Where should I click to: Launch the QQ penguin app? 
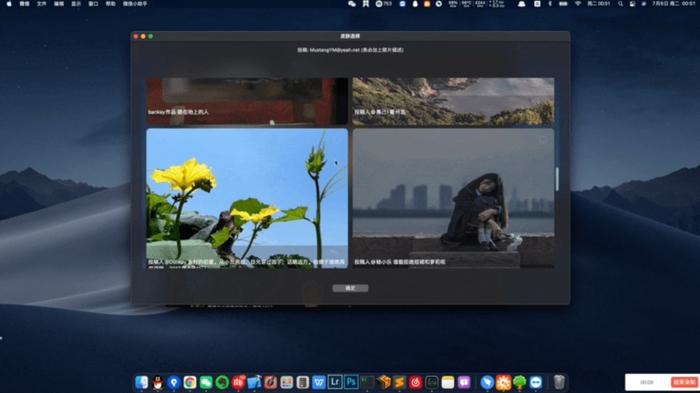click(x=158, y=382)
